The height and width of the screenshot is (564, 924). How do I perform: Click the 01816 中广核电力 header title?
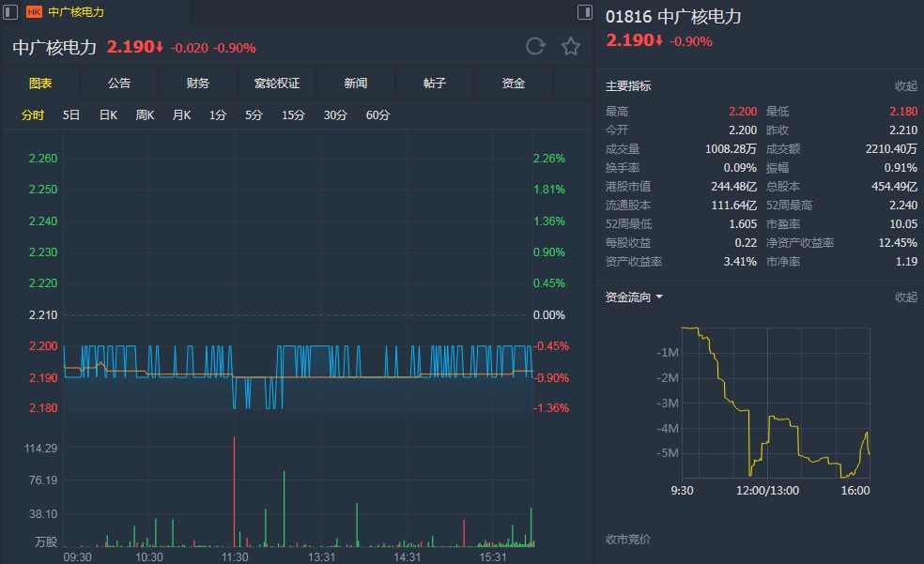pyautogui.click(x=673, y=16)
